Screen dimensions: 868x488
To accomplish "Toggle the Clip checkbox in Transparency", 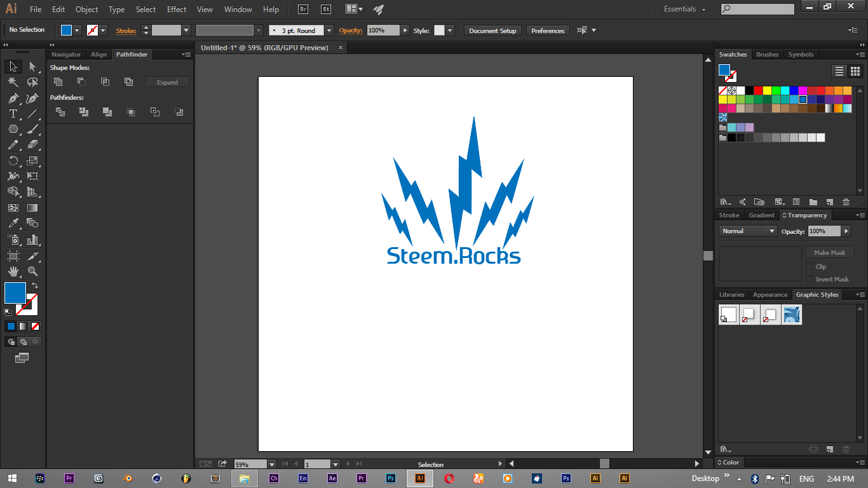I will point(810,266).
